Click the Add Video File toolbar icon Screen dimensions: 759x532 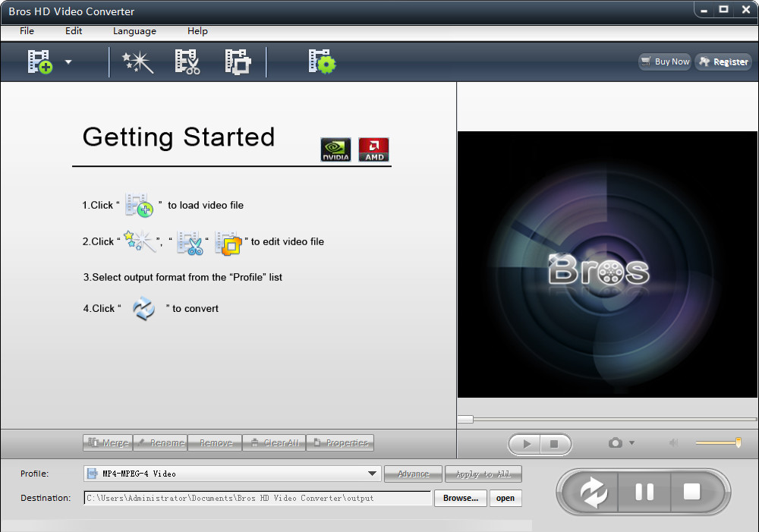(x=39, y=61)
